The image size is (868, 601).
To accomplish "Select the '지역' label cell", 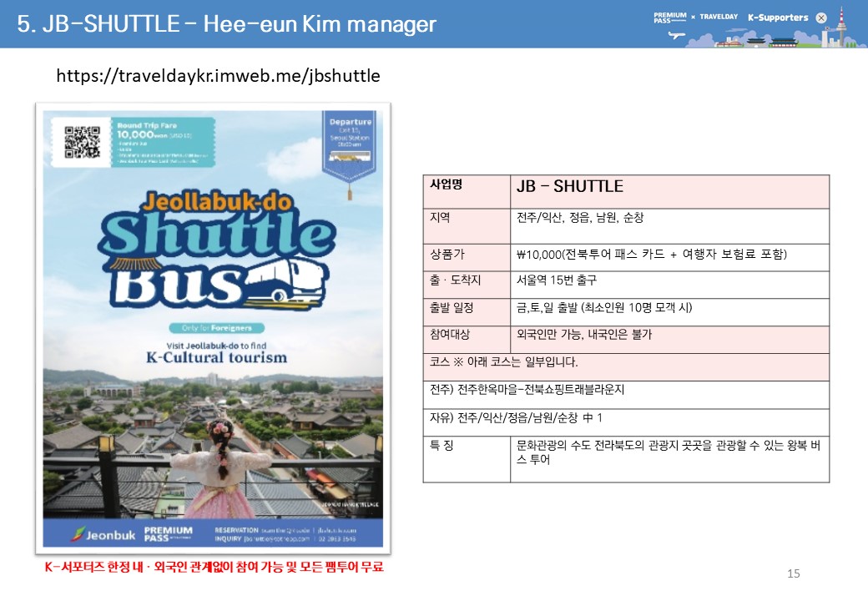I will click(467, 226).
